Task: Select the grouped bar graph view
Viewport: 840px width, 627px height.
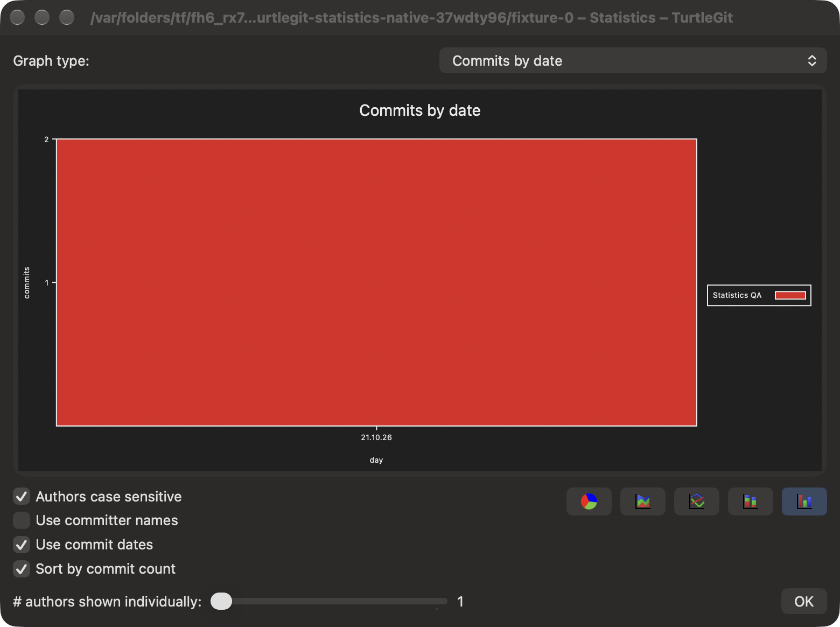Action: (804, 501)
